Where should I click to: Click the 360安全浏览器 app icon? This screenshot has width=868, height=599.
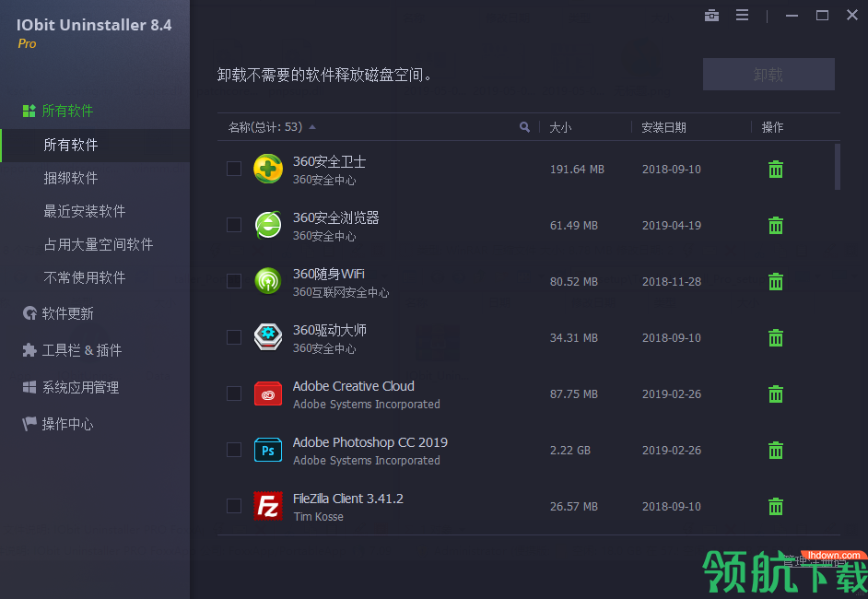[268, 226]
